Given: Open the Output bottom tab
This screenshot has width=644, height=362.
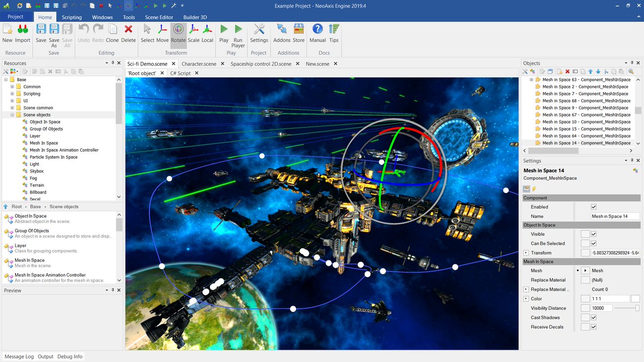Looking at the screenshot, I should click(x=46, y=357).
